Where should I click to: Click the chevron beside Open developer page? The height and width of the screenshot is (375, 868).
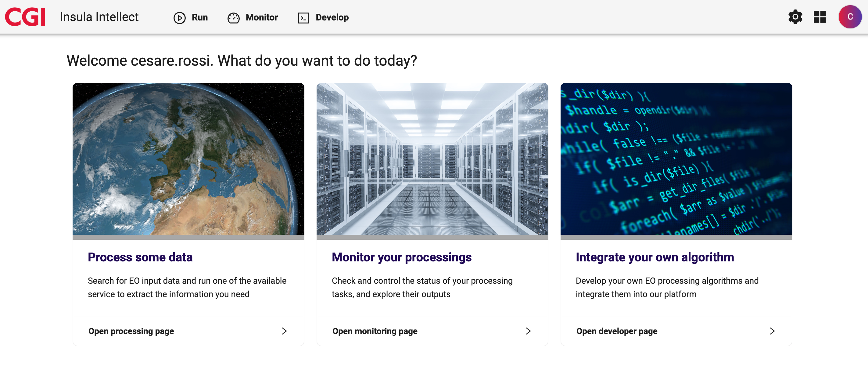(772, 331)
